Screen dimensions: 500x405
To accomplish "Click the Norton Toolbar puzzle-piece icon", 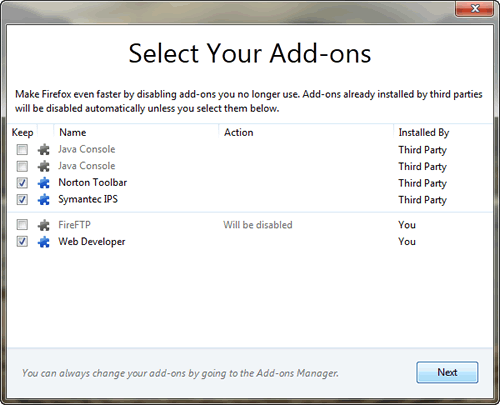I will (44, 183).
